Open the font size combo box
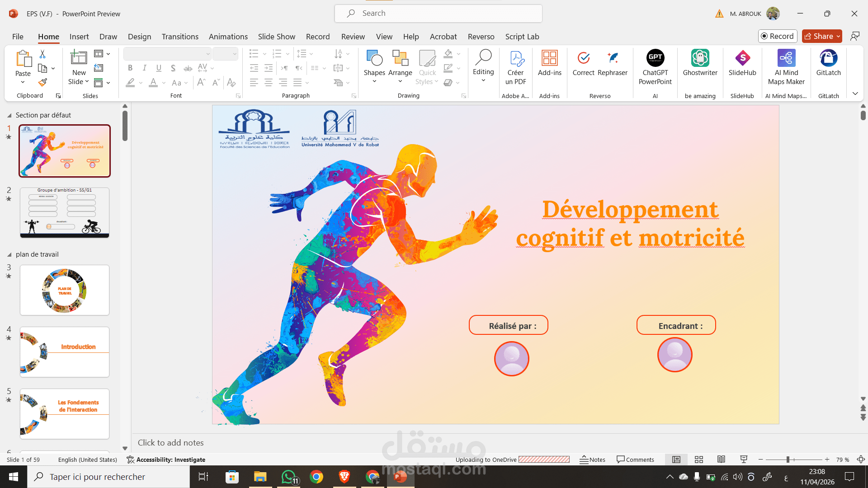 coord(225,54)
